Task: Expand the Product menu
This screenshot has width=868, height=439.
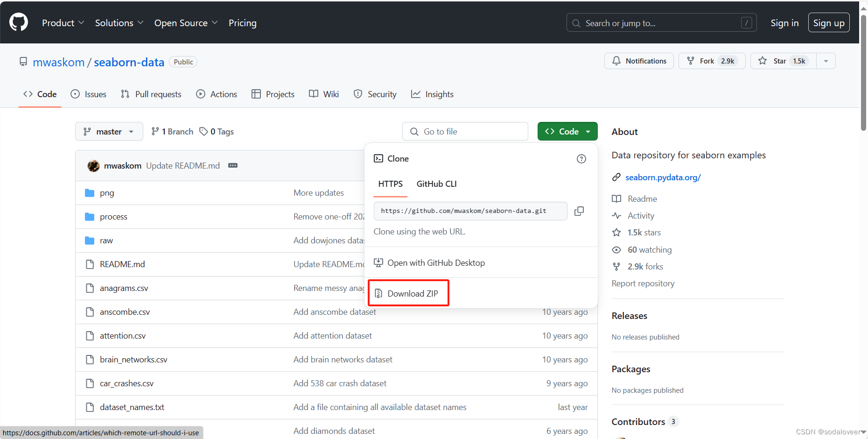Action: coord(63,23)
